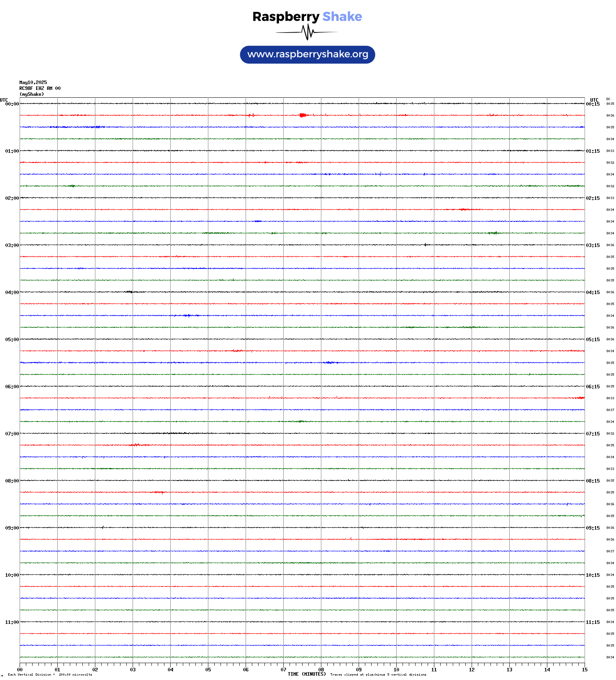Screen dimensions: 616x680
Task: Open the www.raspberryshake.org link
Action: pos(308,55)
